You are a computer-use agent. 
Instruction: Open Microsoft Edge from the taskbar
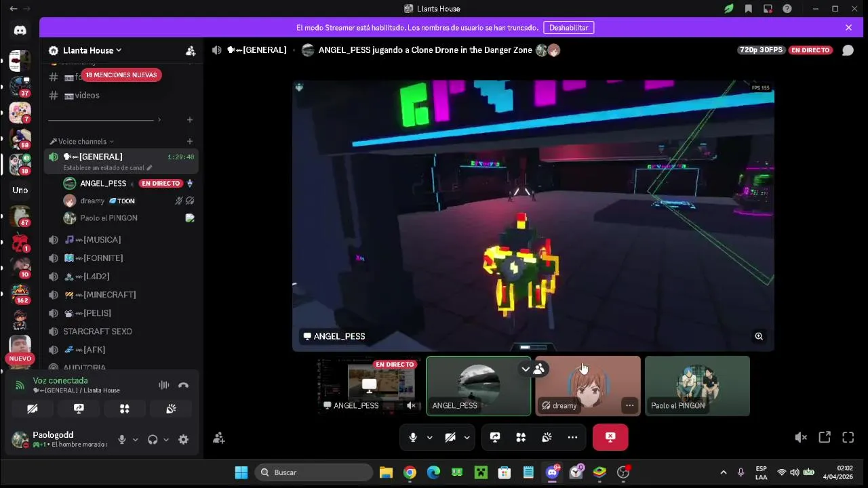tap(433, 472)
